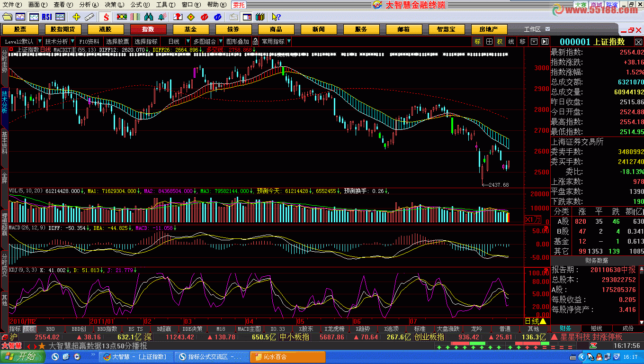Image resolution: width=644 pixels, height=364 pixels.
Task: Switch to the 短线 tab
Action: 596,328
